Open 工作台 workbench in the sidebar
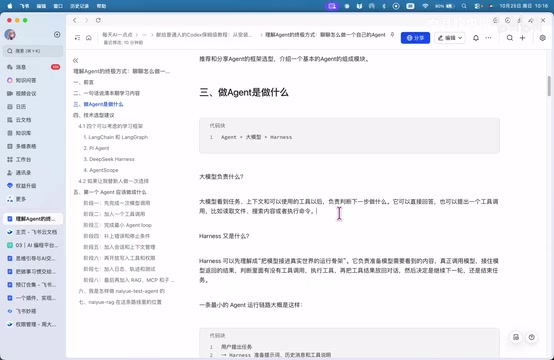The height and width of the screenshot is (360, 554). coord(33,159)
